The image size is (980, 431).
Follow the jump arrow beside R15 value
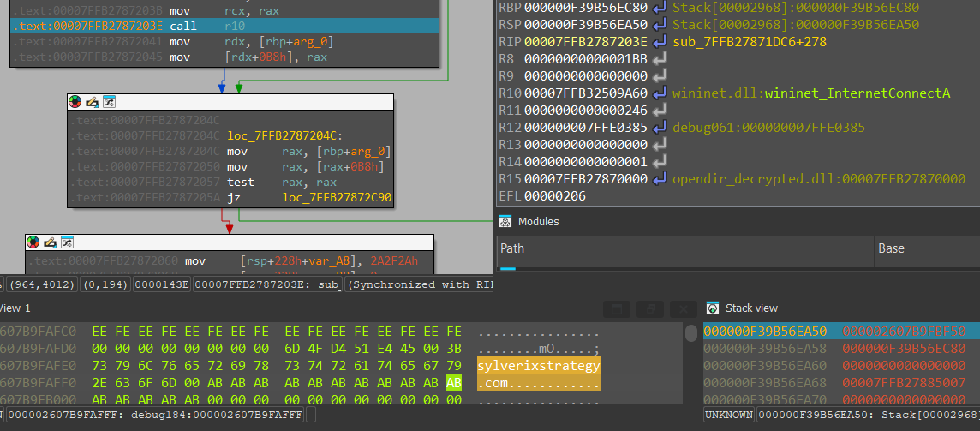pyautogui.click(x=659, y=179)
